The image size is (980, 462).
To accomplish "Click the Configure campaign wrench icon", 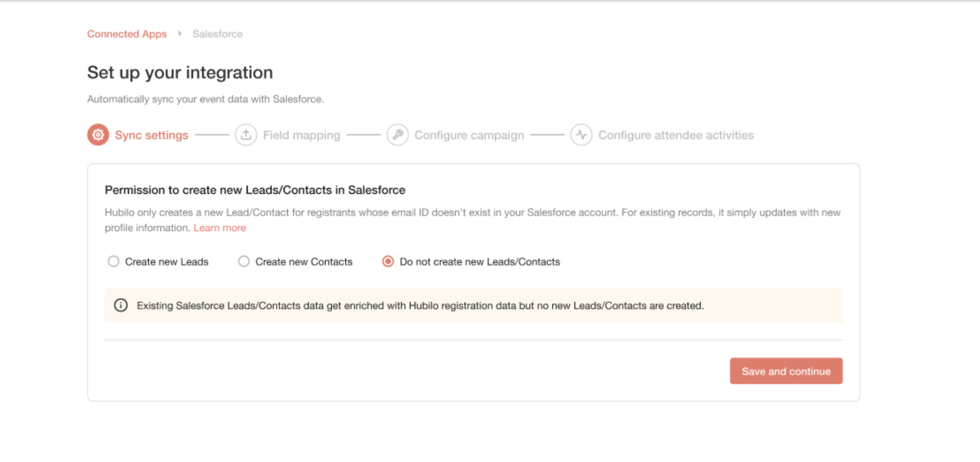I will (x=397, y=135).
